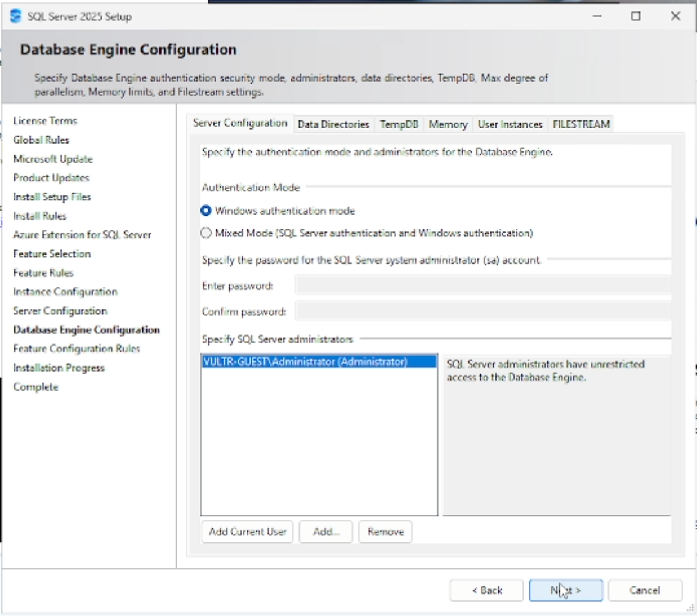The image size is (697, 616).
Task: Switch to the Memory tab
Action: [x=448, y=124]
